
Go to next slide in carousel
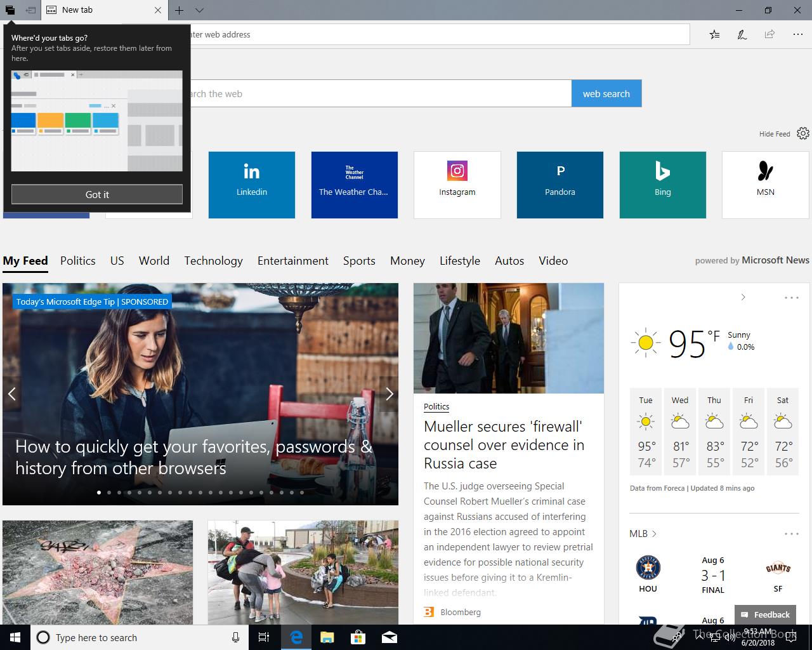point(389,394)
